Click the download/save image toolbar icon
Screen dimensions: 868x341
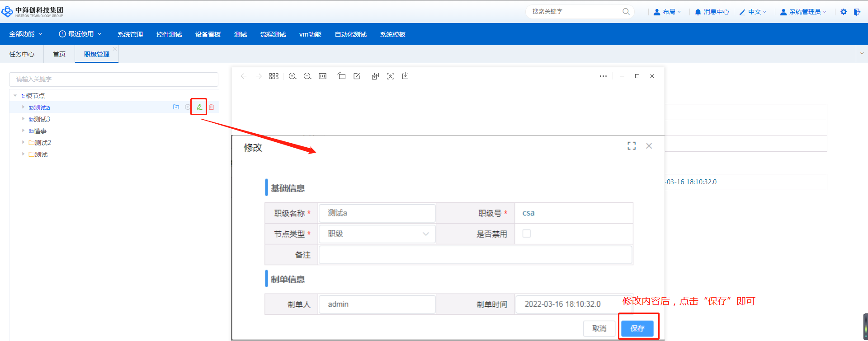pyautogui.click(x=405, y=76)
